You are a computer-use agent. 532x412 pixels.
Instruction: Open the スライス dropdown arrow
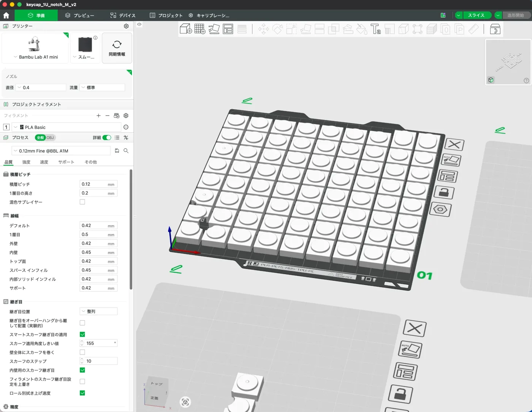click(459, 15)
